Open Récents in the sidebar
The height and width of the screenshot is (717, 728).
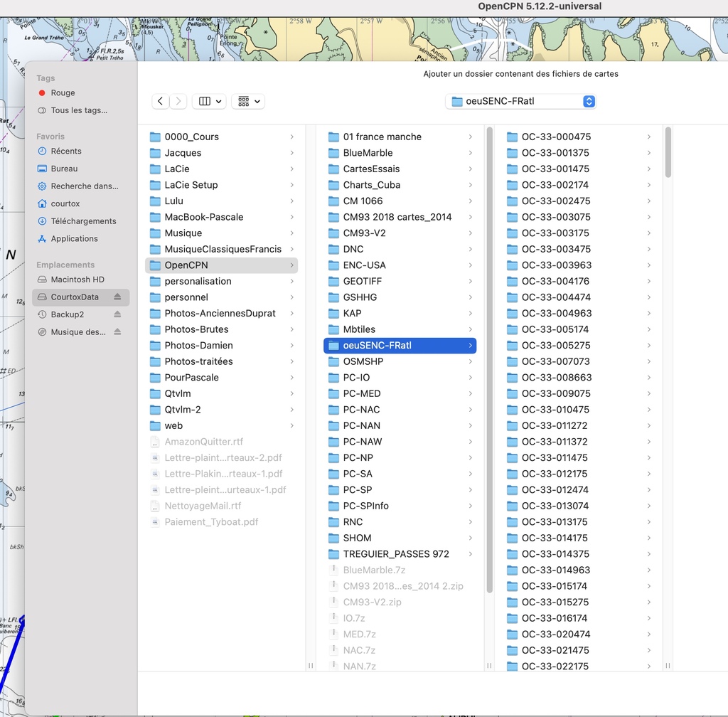point(65,152)
